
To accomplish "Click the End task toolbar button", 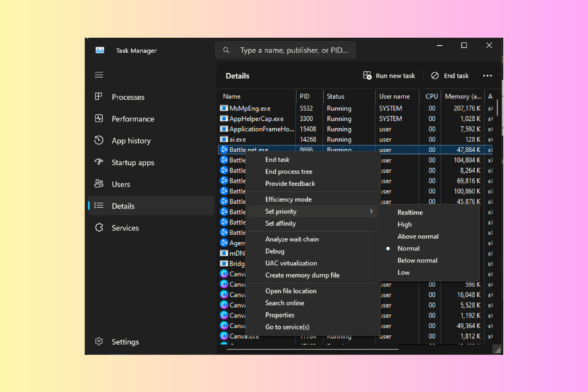I will tap(449, 76).
